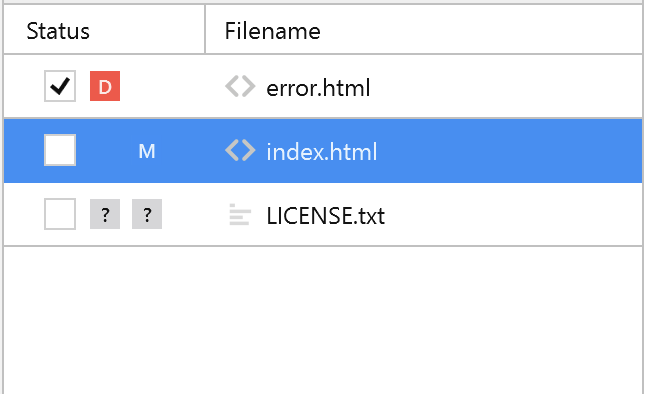Select the error.html filename

tap(318, 88)
